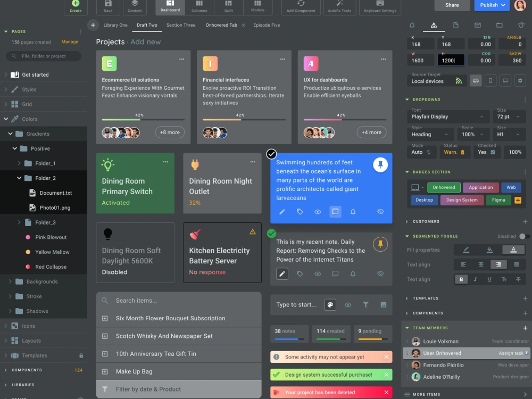This screenshot has width=532, height=399.
Task: Expand the Templates section in right panel
Action: (407, 298)
